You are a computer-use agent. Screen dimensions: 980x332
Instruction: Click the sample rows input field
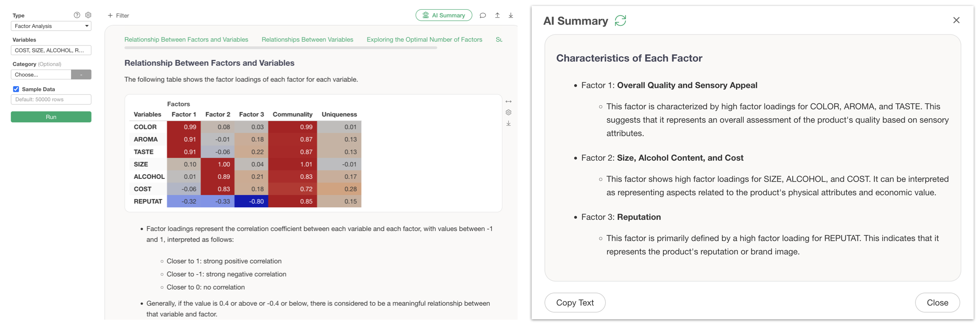click(x=51, y=100)
